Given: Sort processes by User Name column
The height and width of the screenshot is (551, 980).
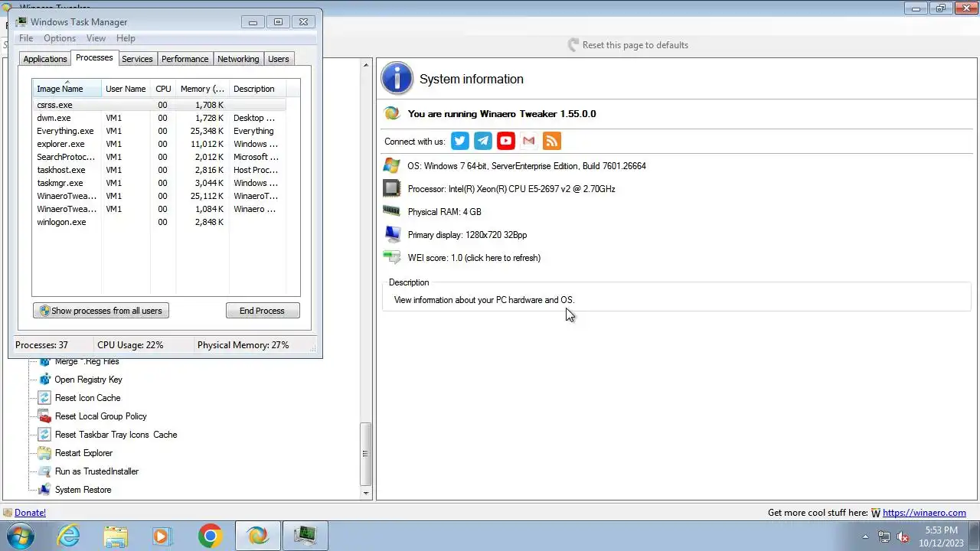Looking at the screenshot, I should (126, 89).
